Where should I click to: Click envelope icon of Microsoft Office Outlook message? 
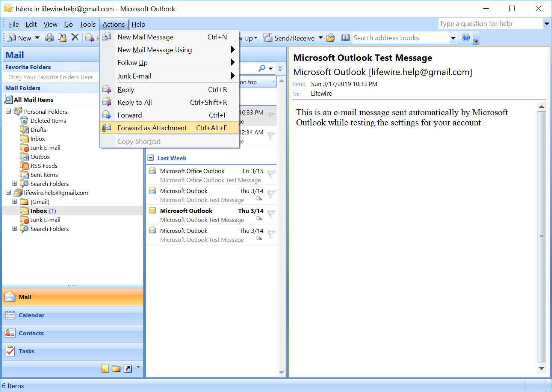click(x=153, y=170)
